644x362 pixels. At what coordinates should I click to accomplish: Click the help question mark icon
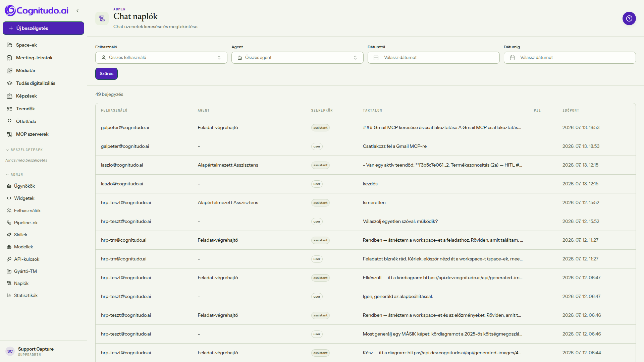point(629,18)
